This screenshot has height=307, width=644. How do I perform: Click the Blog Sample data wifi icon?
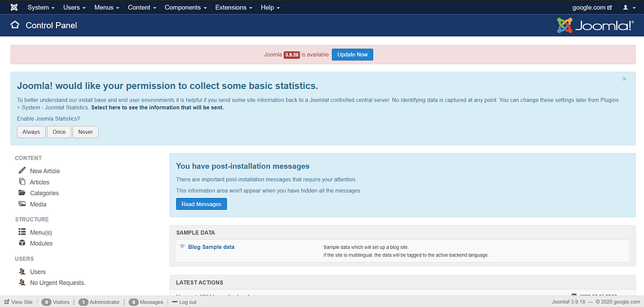point(183,247)
